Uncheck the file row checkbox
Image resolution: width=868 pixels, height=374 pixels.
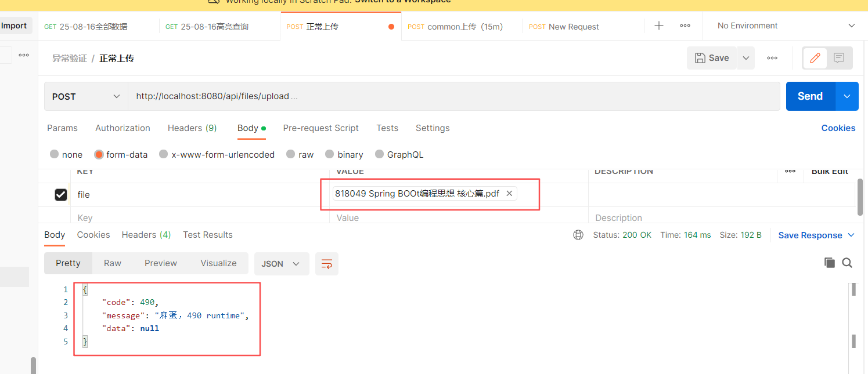pos(61,195)
